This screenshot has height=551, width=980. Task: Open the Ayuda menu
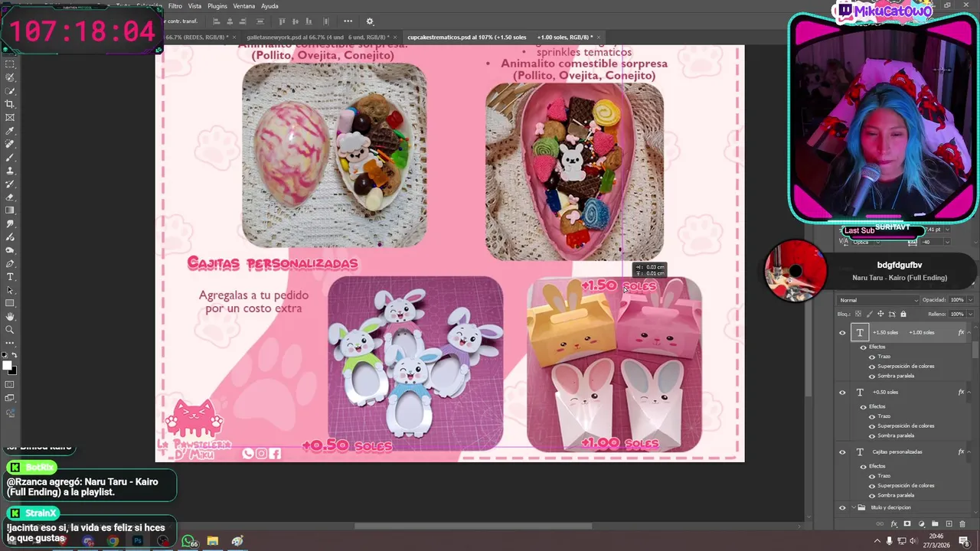[x=269, y=6]
